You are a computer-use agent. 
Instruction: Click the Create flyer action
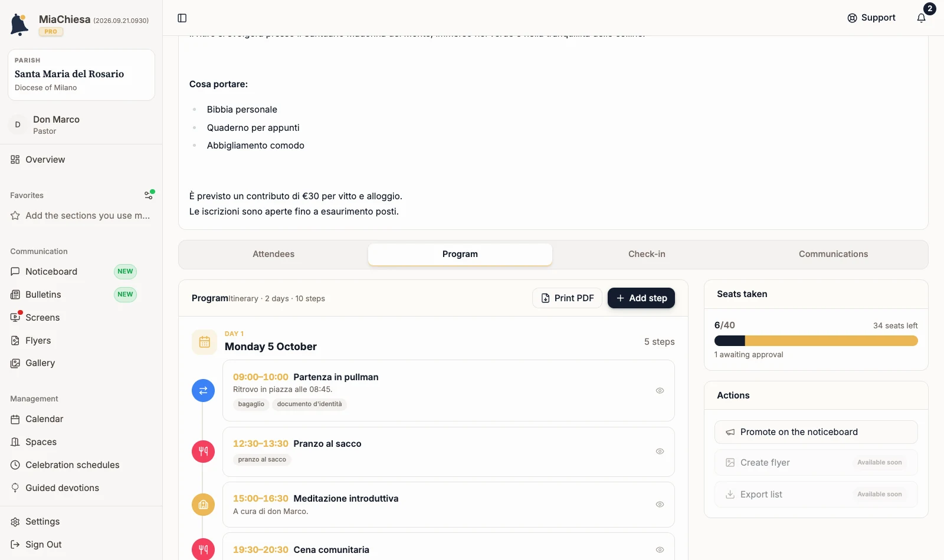pos(816,463)
